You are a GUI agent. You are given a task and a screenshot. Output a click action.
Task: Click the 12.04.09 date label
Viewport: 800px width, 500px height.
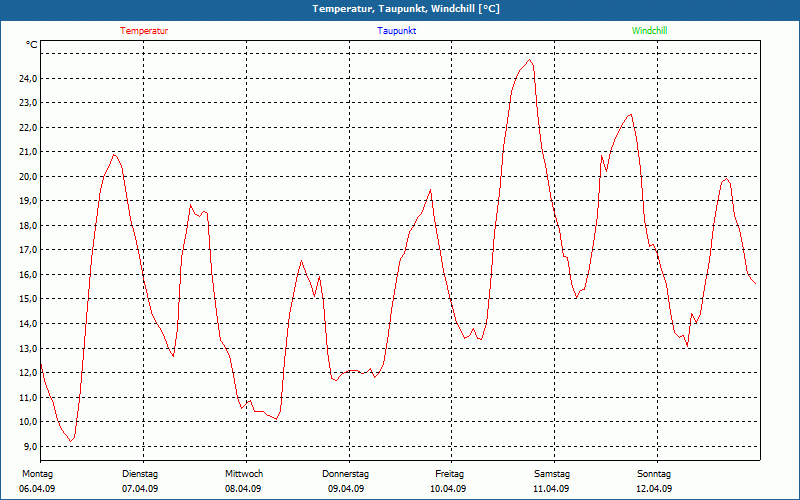(x=654, y=489)
